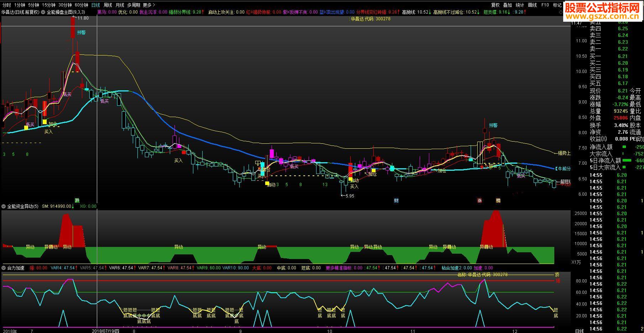
Task: Switch to 分时 intraday view
Action: coord(6,5)
